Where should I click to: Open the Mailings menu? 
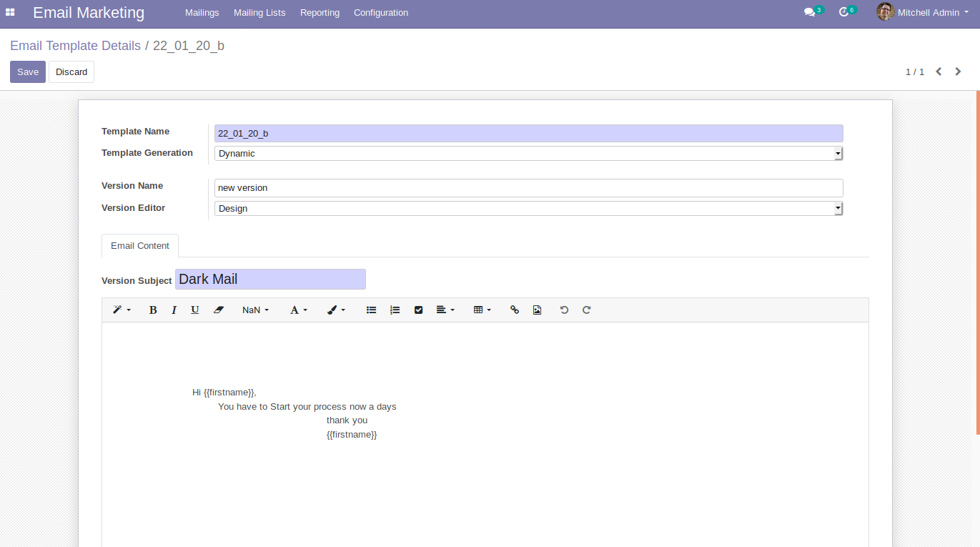pos(202,13)
